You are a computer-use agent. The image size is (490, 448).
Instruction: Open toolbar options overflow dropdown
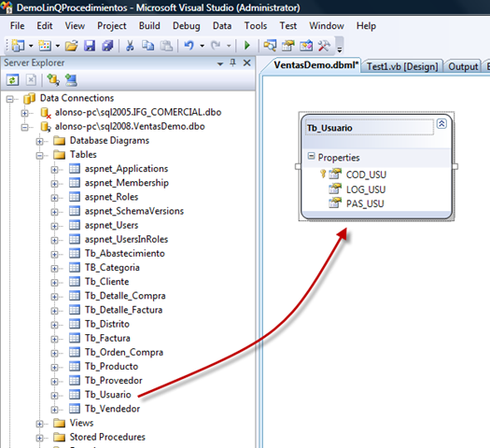(340, 49)
